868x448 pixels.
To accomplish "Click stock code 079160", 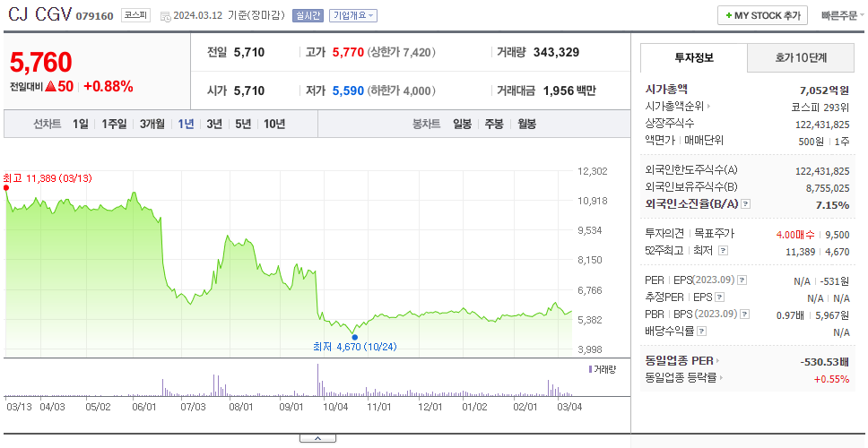I will tap(94, 16).
